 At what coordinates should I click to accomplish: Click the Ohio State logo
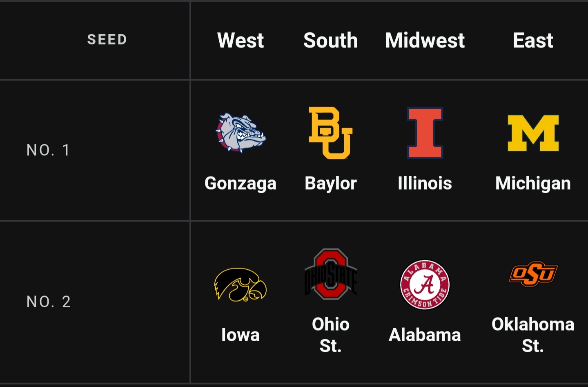click(330, 274)
